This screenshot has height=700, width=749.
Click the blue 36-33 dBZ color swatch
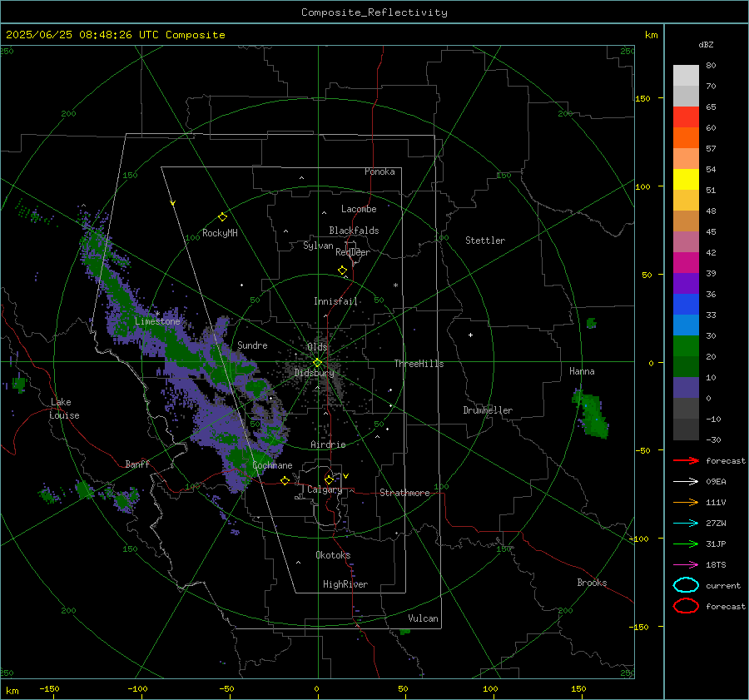pyautogui.click(x=686, y=305)
